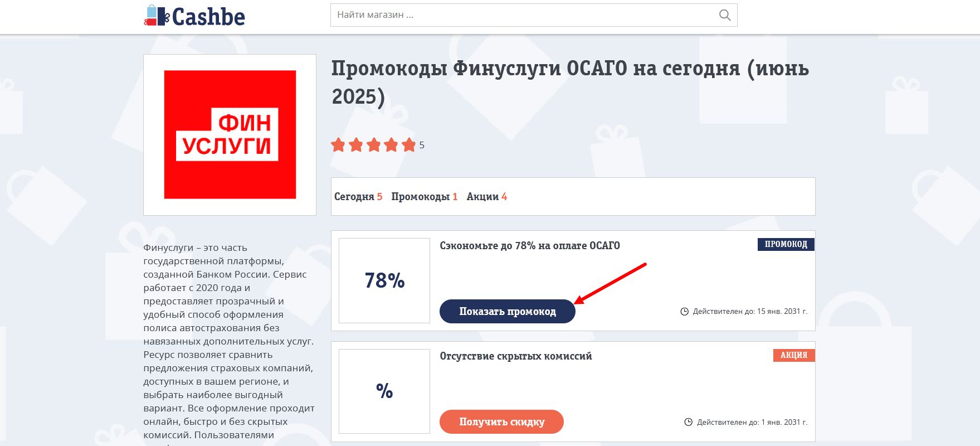Click the 'Получить скидку' button
The height and width of the screenshot is (446, 980).
coord(501,421)
